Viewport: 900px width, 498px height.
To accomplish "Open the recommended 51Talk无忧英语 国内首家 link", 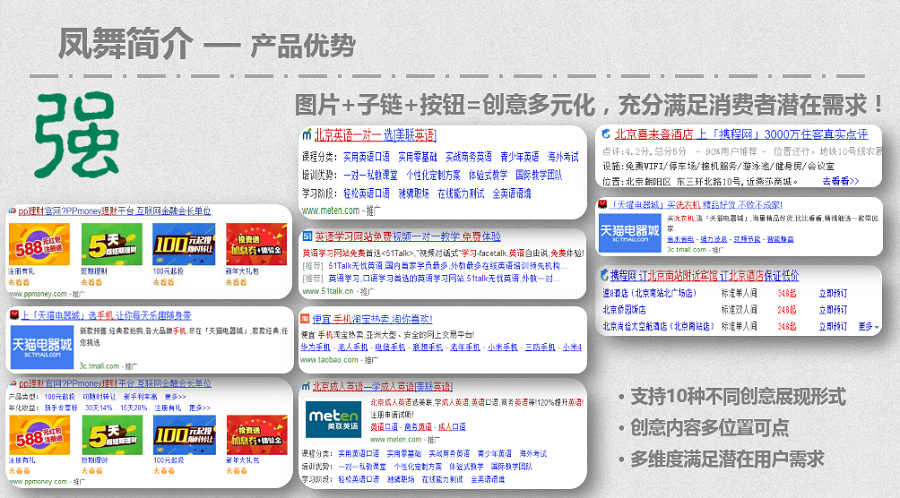I will (448, 266).
